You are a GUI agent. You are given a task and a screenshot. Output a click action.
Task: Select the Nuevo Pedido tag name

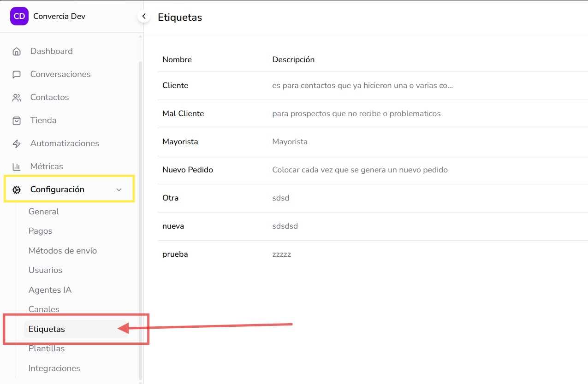click(188, 170)
